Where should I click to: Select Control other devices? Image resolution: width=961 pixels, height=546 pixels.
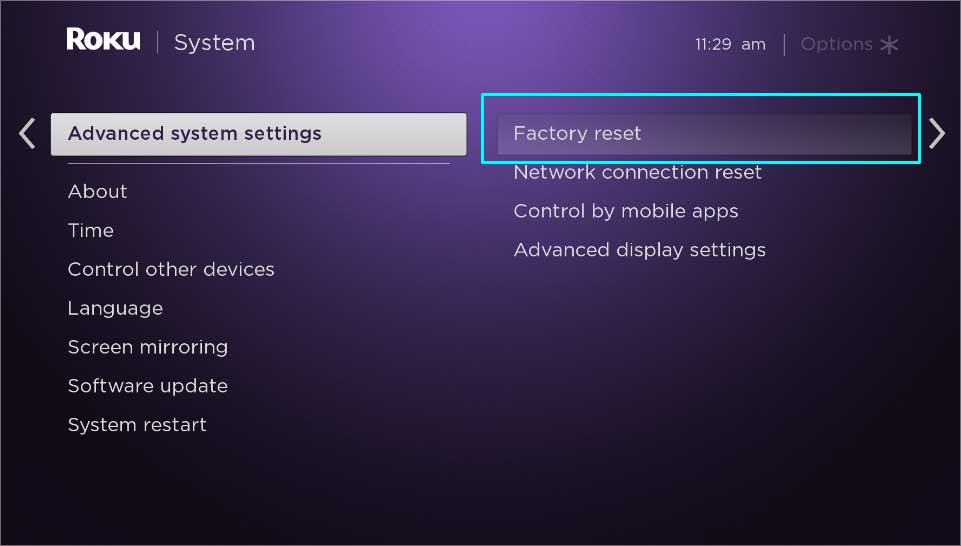coord(171,269)
